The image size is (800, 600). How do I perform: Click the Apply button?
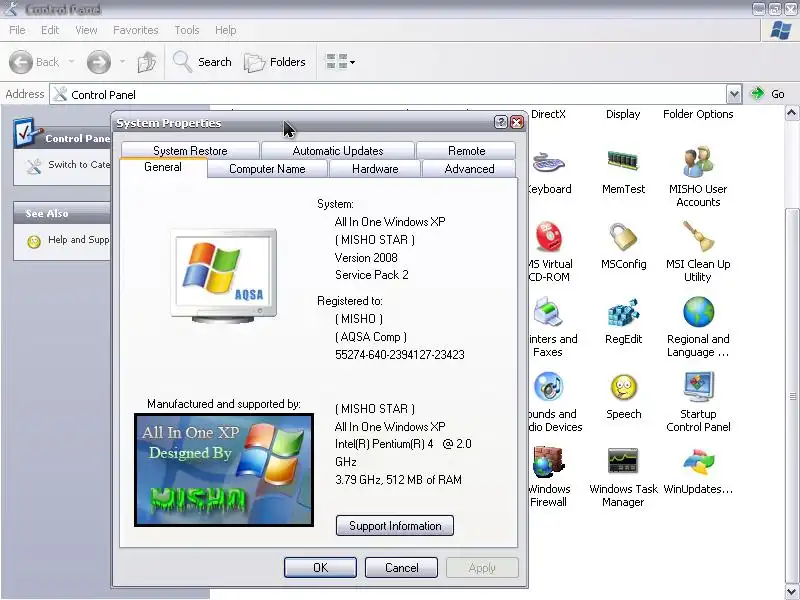pos(482,567)
